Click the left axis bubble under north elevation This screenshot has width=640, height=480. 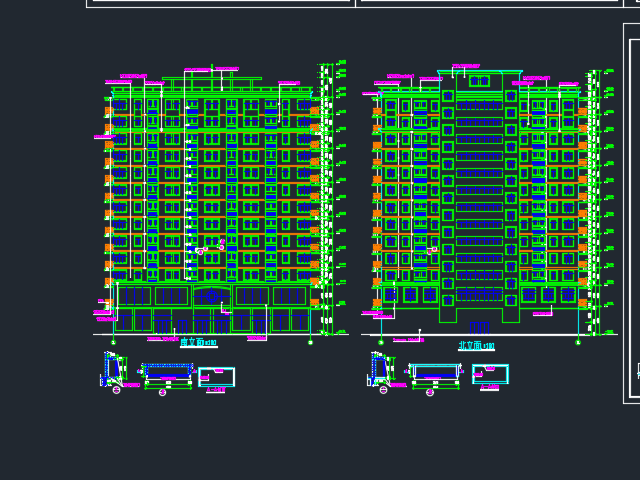[x=381, y=342]
